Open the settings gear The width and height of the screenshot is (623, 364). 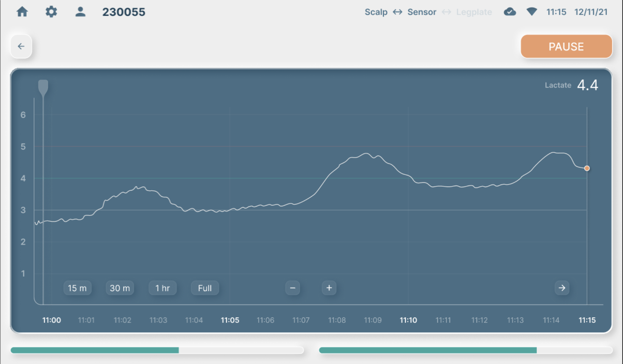click(x=51, y=12)
